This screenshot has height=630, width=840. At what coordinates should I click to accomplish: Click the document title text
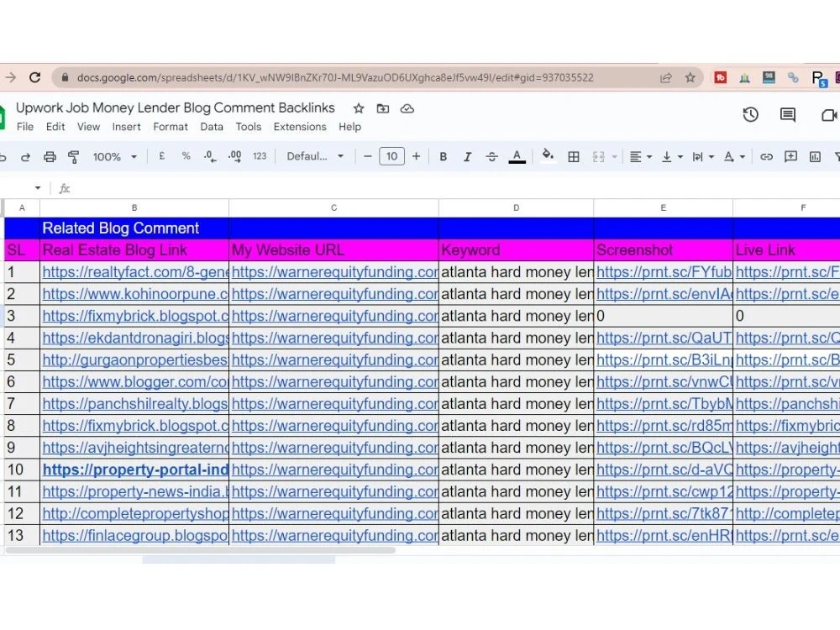click(x=176, y=108)
